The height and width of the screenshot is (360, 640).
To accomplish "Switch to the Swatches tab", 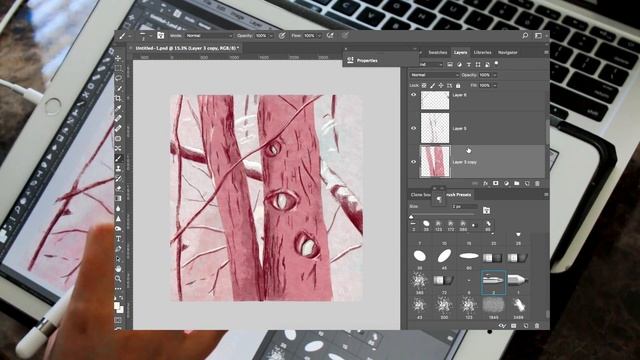I will (x=438, y=53).
